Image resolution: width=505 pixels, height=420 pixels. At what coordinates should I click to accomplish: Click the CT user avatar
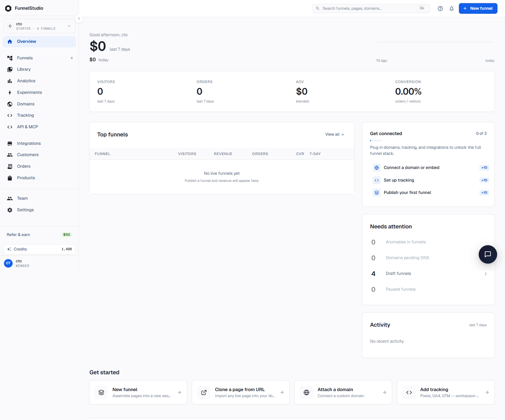point(8,263)
